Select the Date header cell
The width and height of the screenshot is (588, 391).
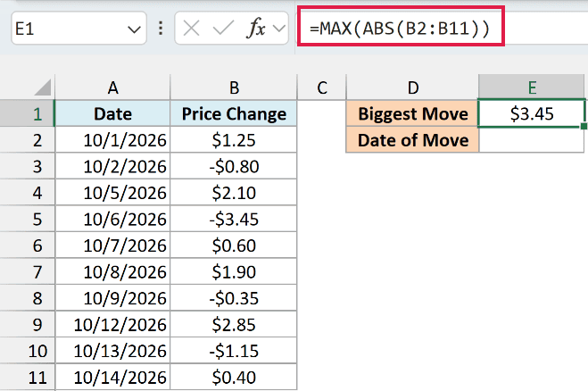click(112, 113)
